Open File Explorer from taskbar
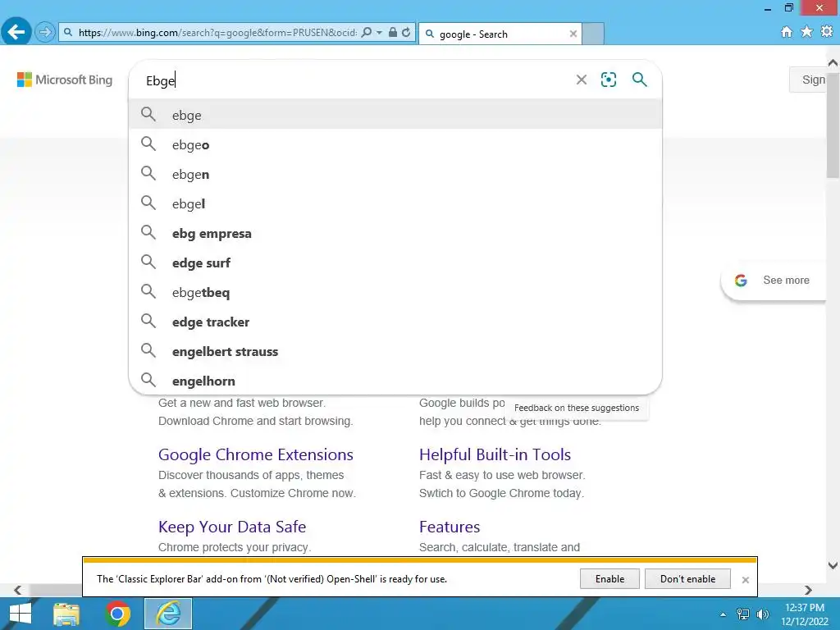Screen dimensions: 840x630 pos(66,614)
